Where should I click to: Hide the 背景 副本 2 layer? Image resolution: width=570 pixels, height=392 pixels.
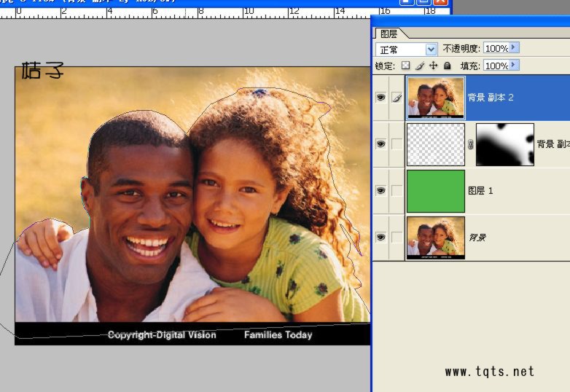point(380,98)
